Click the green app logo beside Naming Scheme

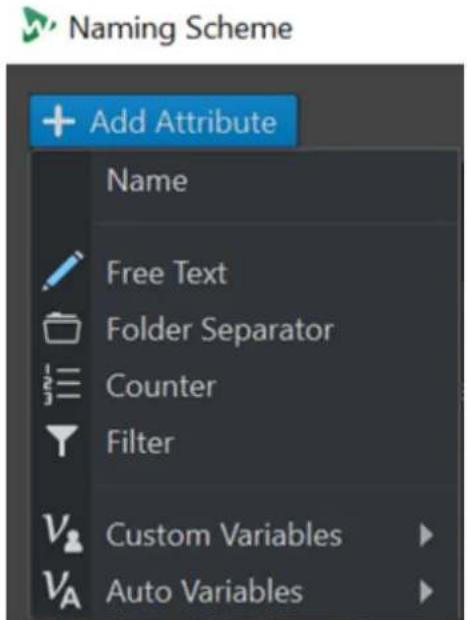click(38, 25)
